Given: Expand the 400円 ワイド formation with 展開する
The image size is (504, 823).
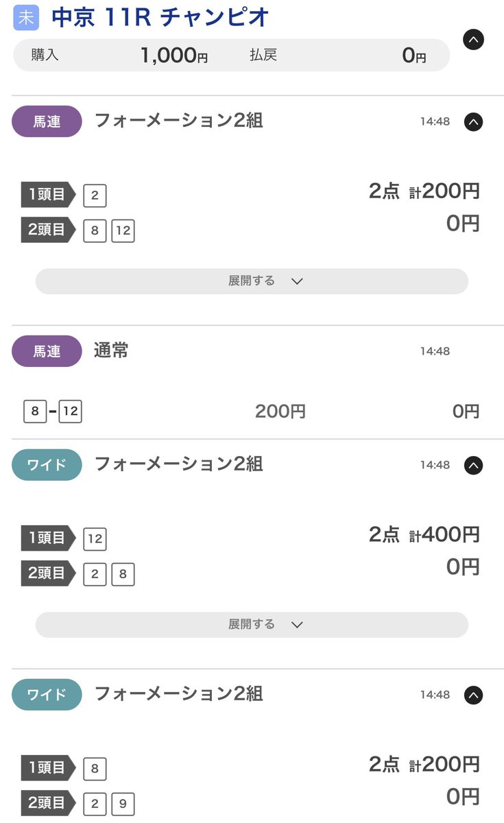Looking at the screenshot, I should 252,625.
